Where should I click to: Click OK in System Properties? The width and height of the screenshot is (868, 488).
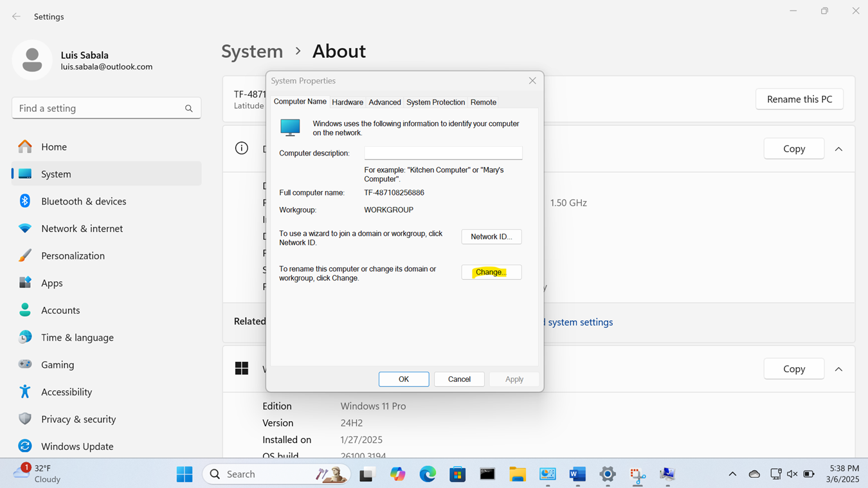point(404,379)
